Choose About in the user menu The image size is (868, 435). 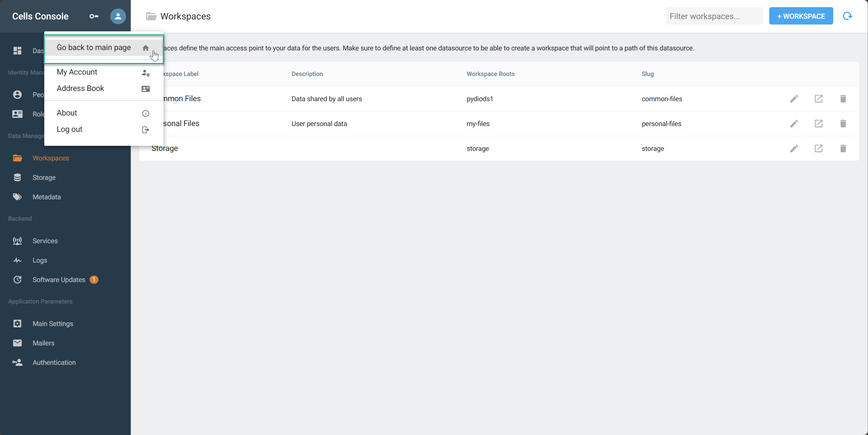point(104,113)
